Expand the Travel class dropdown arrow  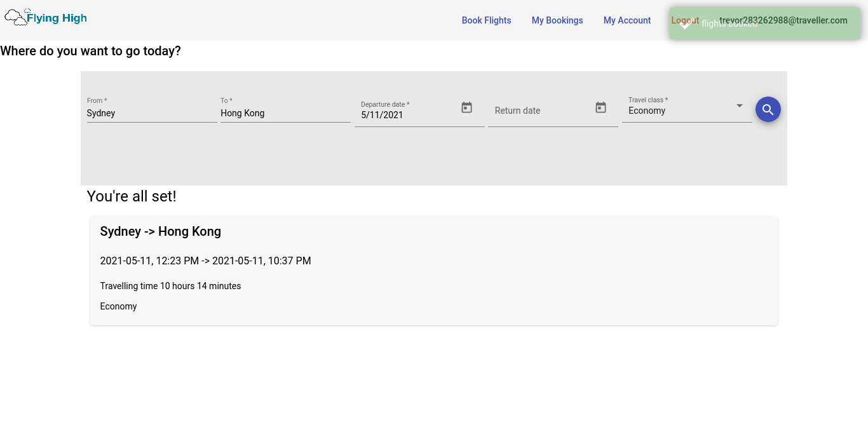click(x=739, y=106)
